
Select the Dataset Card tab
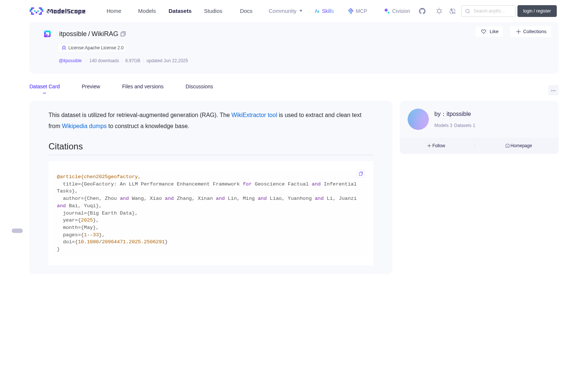click(44, 86)
